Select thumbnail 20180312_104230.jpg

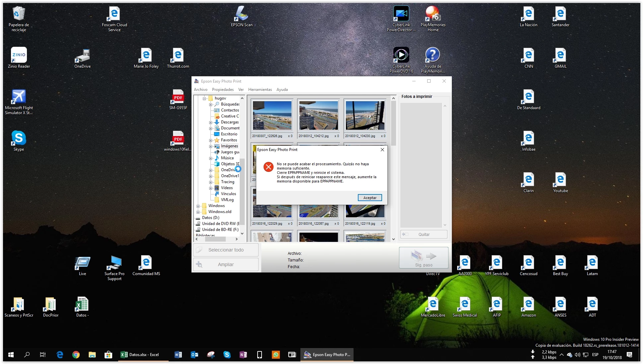[x=365, y=115]
